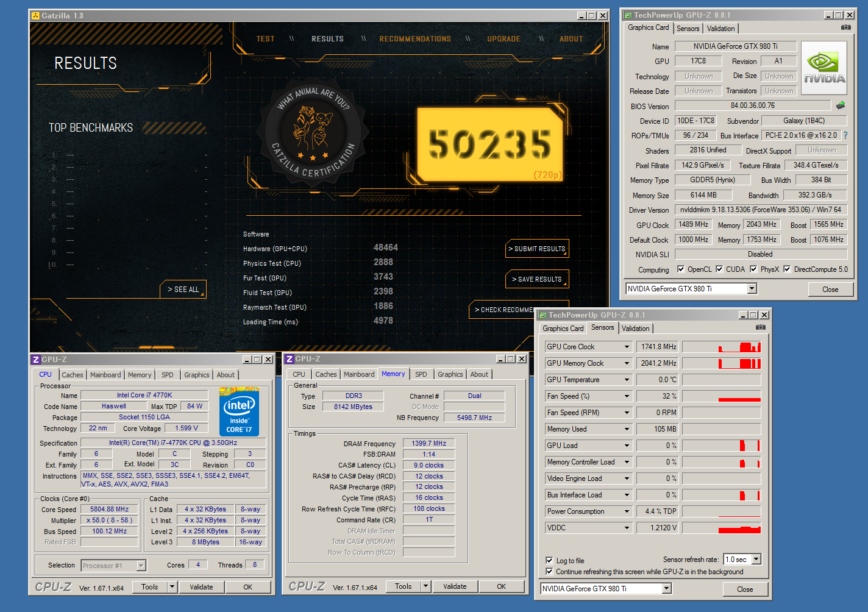Click the GPU-Z camera screenshot icon in the top window
This screenshot has width=868, height=612.
click(x=846, y=27)
